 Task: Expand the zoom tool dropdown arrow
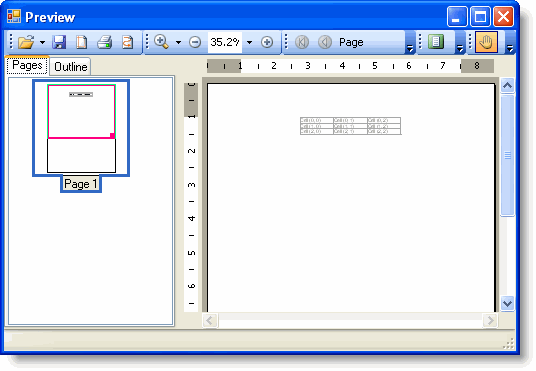[x=178, y=42]
